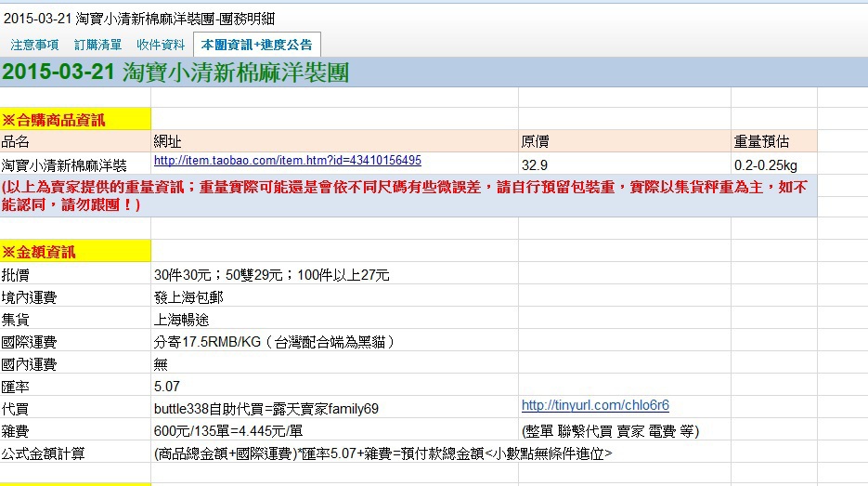Click the cell 發上海包郵
The height and width of the screenshot is (486, 868).
coord(334,297)
